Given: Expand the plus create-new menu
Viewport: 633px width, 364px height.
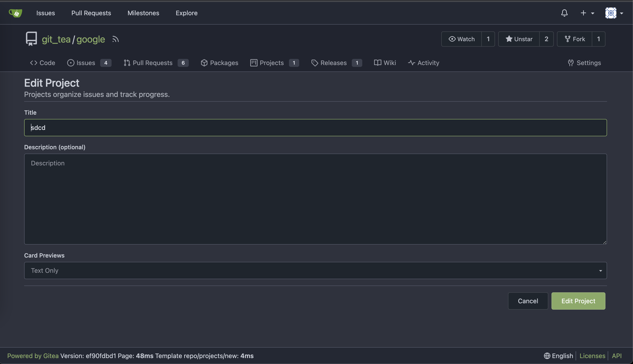Looking at the screenshot, I should click(x=587, y=13).
